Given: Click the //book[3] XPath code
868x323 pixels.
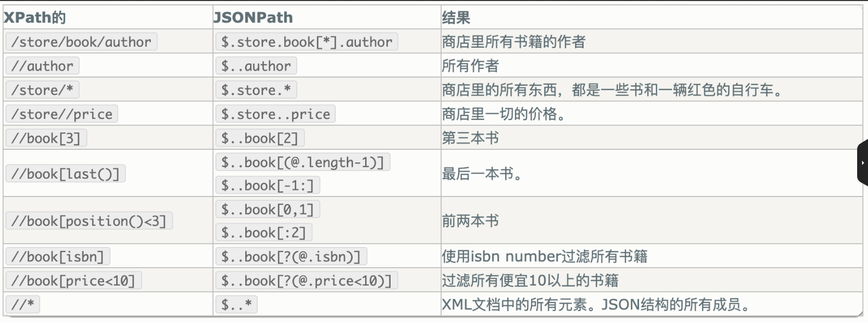Looking at the screenshot, I should click(46, 138).
